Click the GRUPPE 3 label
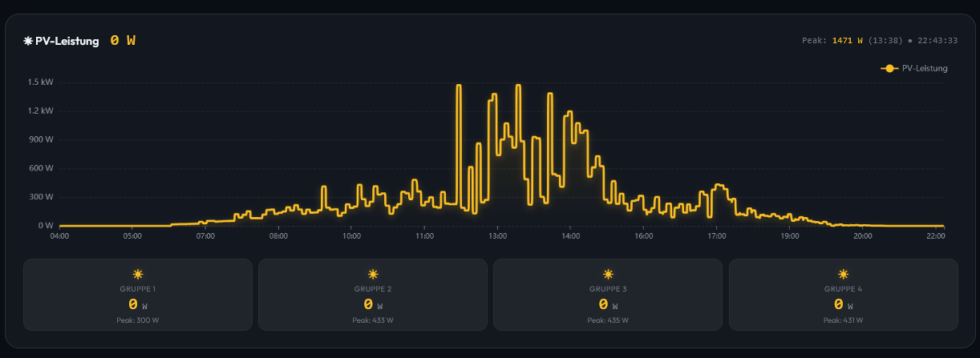The image size is (980, 358). 608,289
